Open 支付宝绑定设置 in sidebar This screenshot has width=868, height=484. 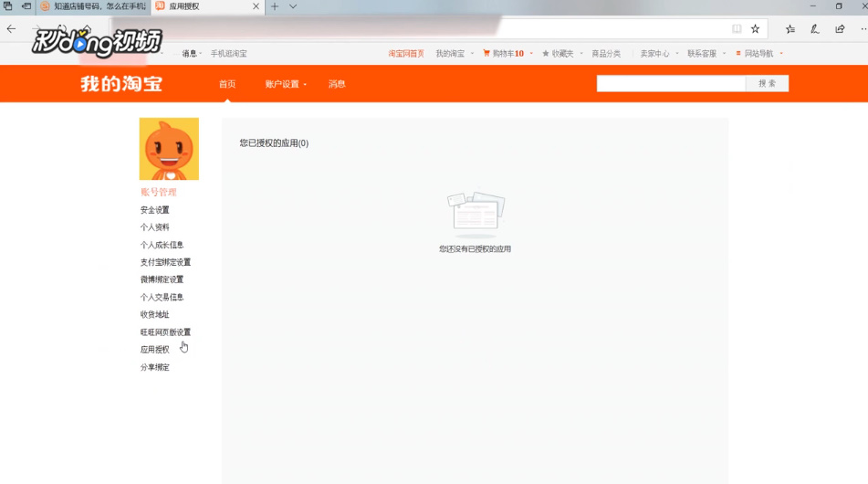pos(165,262)
